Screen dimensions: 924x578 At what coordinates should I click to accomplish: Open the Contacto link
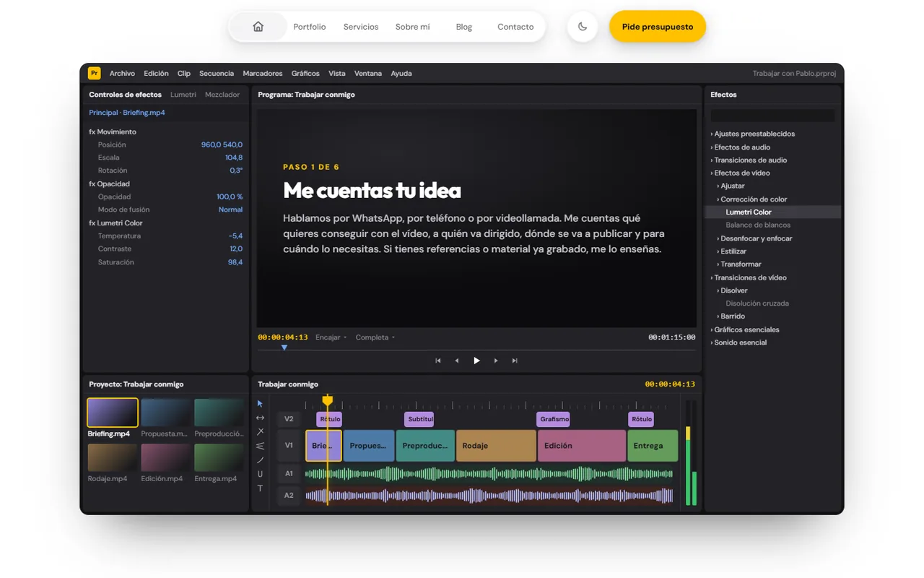(x=515, y=27)
